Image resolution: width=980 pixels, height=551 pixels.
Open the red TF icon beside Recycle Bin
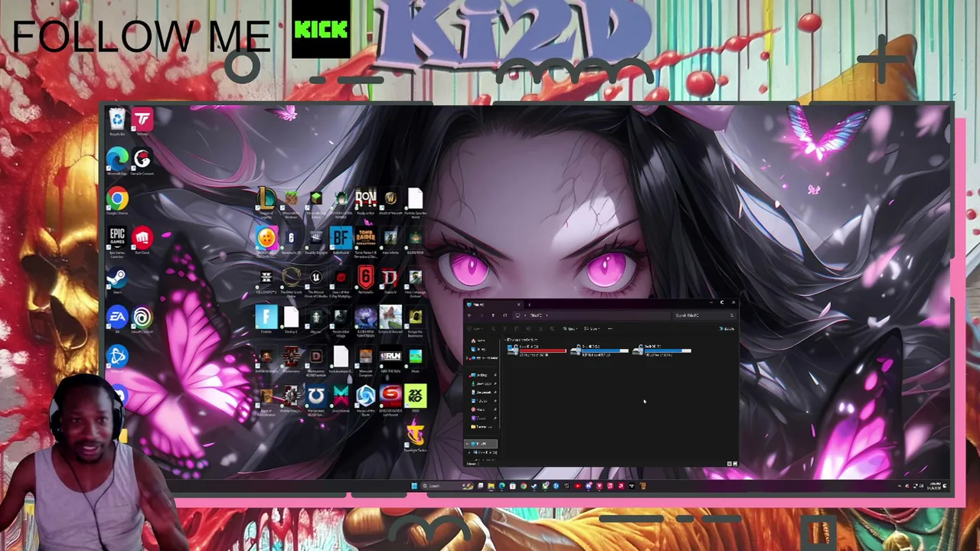[142, 121]
